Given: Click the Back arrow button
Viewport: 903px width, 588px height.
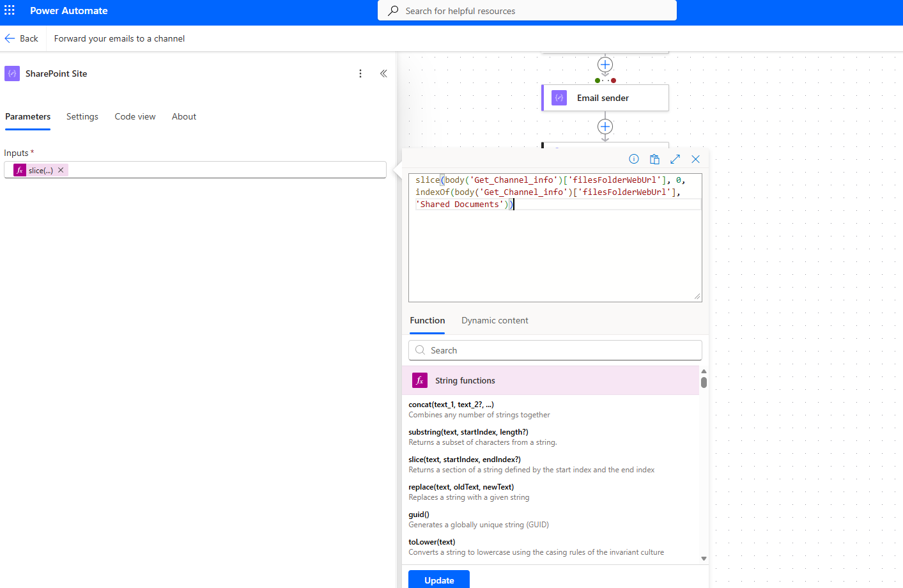Looking at the screenshot, I should (x=21, y=38).
